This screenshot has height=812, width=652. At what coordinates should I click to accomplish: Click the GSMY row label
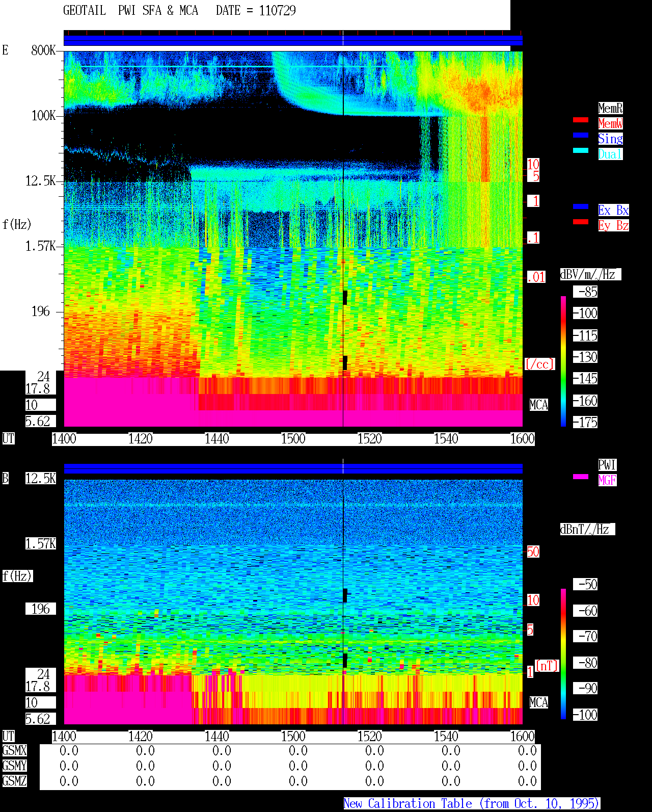[x=14, y=766]
